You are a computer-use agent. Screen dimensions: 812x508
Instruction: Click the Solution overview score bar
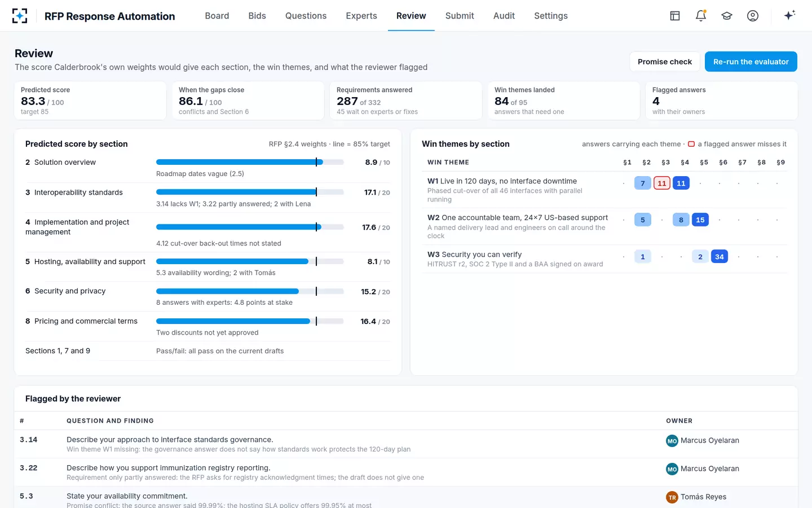[x=250, y=162]
